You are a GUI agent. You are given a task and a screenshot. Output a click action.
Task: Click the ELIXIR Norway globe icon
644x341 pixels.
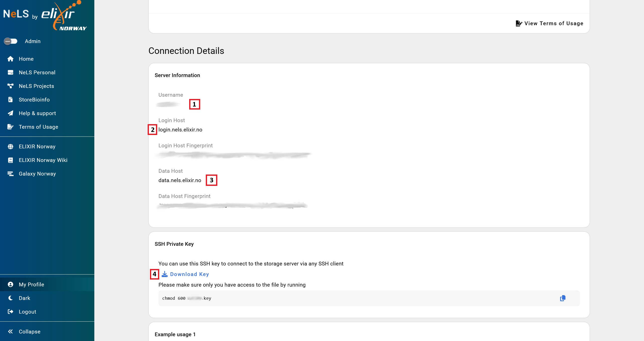10,147
